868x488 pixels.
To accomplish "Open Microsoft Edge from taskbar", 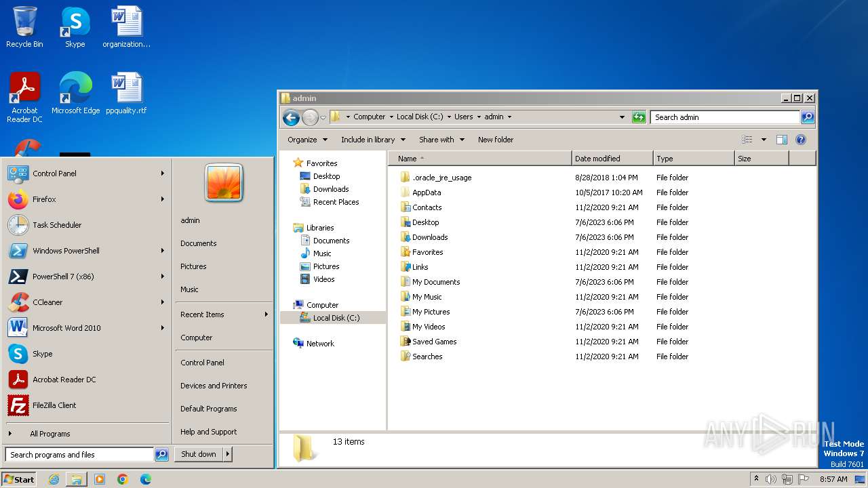I will coord(146,479).
